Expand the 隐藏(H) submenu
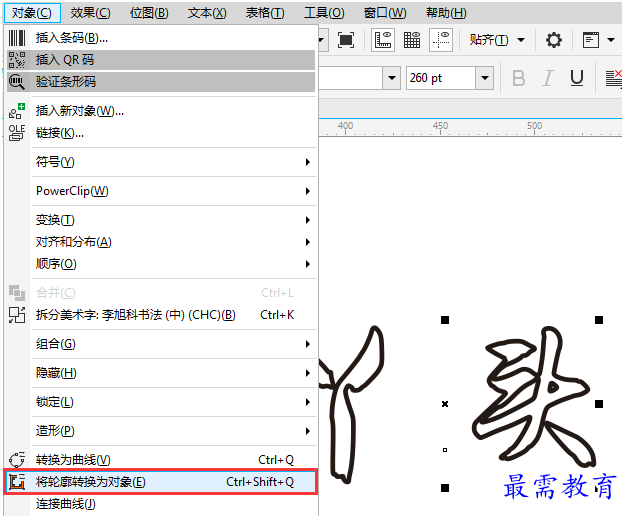The width and height of the screenshot is (625, 518). pos(161,373)
